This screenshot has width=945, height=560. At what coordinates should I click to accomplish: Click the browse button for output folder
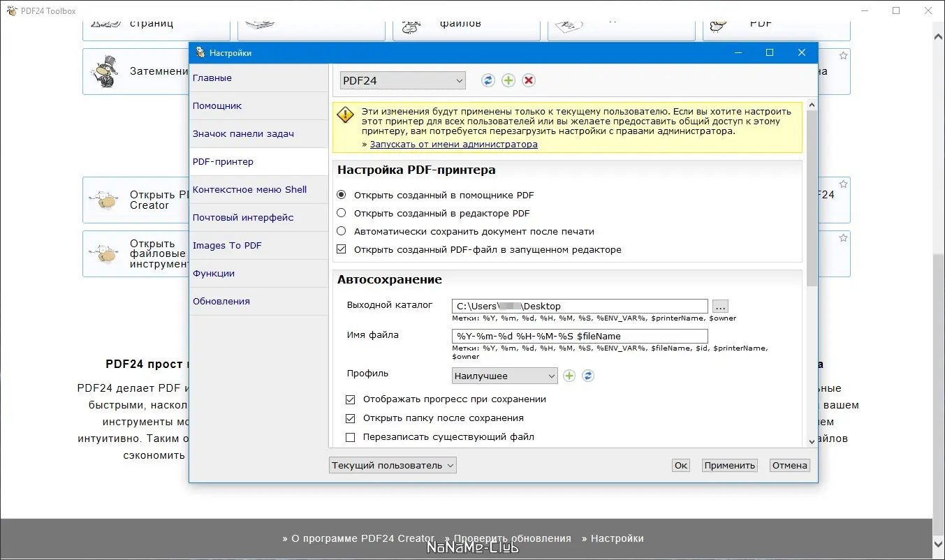[x=721, y=306]
